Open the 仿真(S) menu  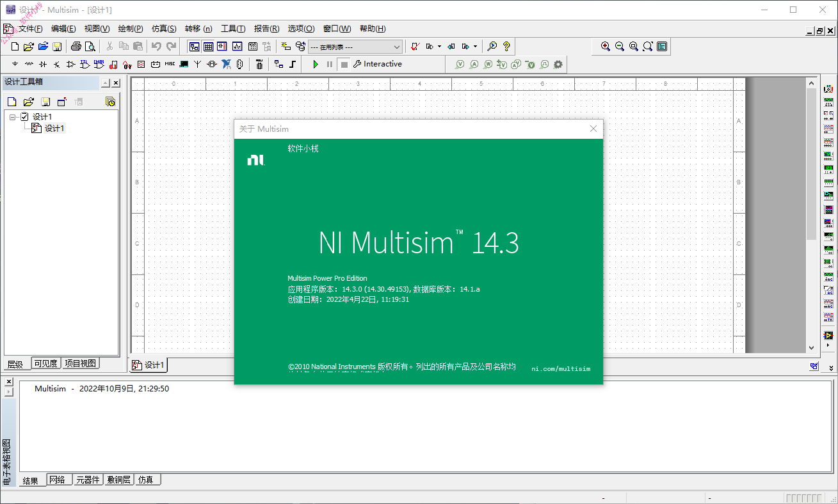pyautogui.click(x=164, y=29)
